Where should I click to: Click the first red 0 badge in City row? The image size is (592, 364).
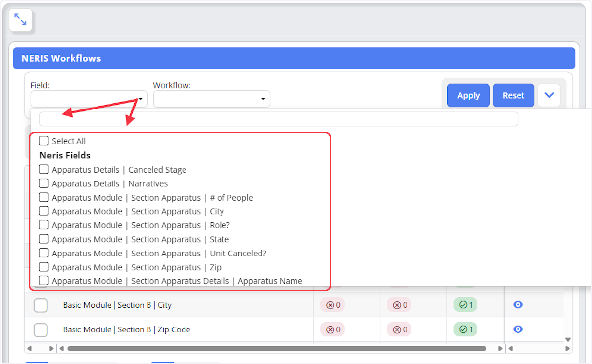coord(333,305)
